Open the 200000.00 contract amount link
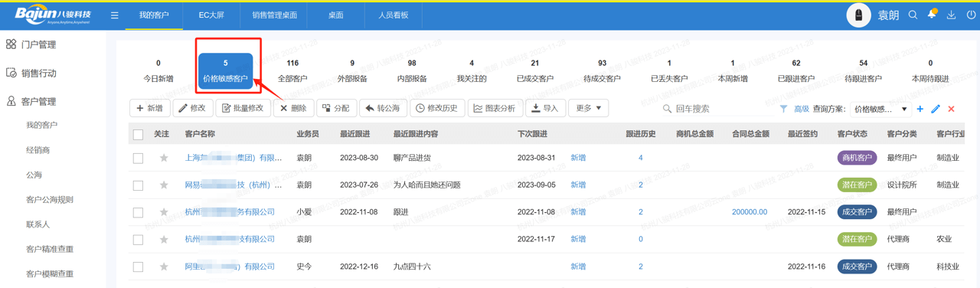 click(x=750, y=212)
